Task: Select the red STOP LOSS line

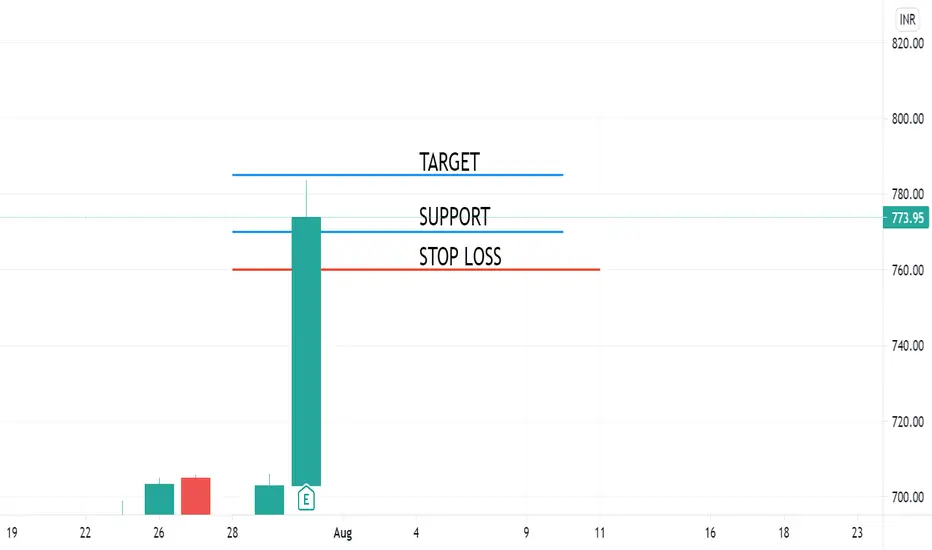Action: [415, 269]
